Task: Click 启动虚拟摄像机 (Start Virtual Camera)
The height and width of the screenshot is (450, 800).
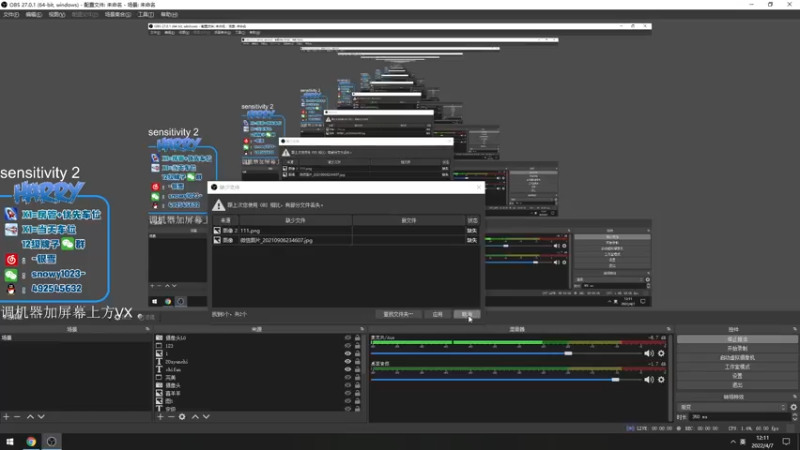Action: tap(737, 358)
